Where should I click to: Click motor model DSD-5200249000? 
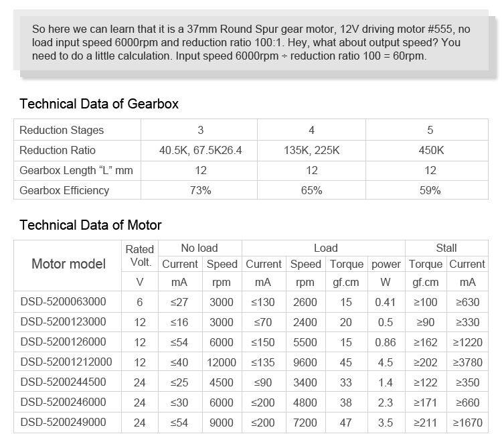click(63, 423)
